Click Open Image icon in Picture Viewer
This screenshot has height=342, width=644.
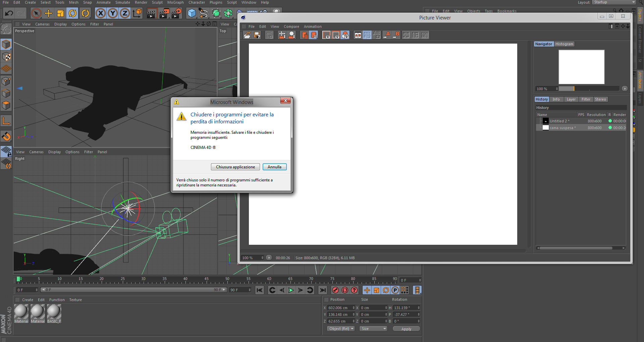[247, 35]
